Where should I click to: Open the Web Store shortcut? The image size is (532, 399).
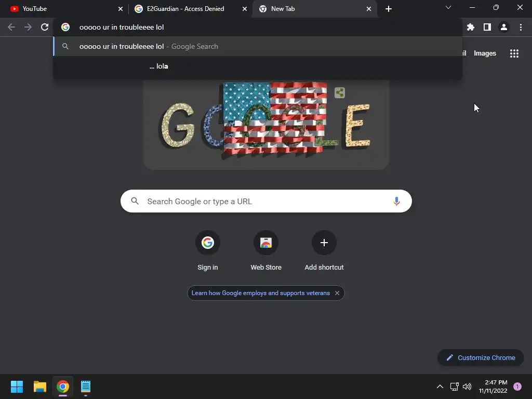tap(266, 251)
